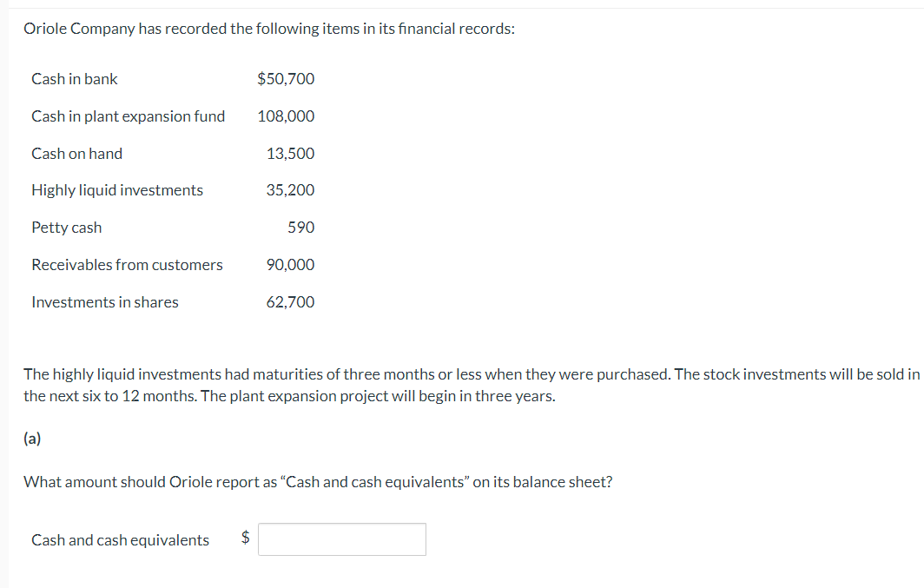This screenshot has height=588, width=924.
Task: Select the 62,700 amount
Action: click(x=290, y=301)
